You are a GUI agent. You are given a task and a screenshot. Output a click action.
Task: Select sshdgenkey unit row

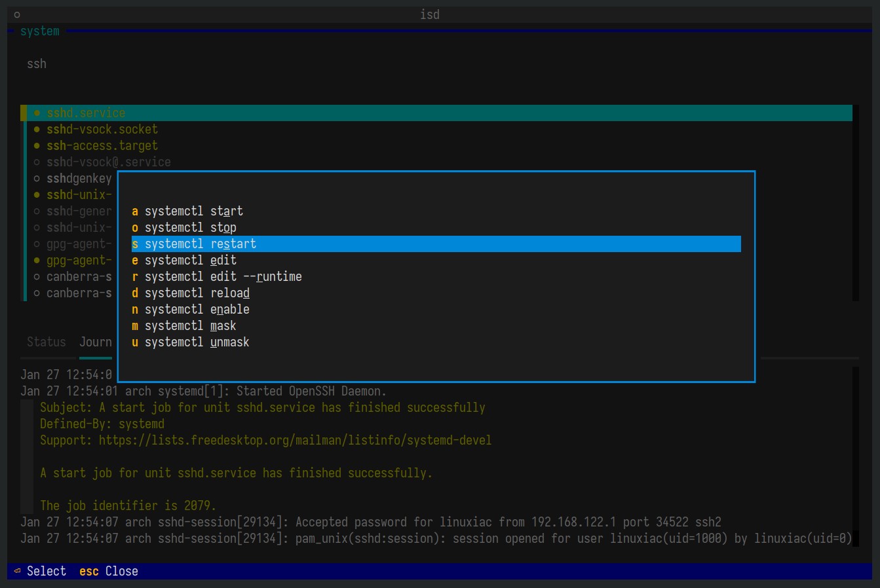(x=73, y=178)
